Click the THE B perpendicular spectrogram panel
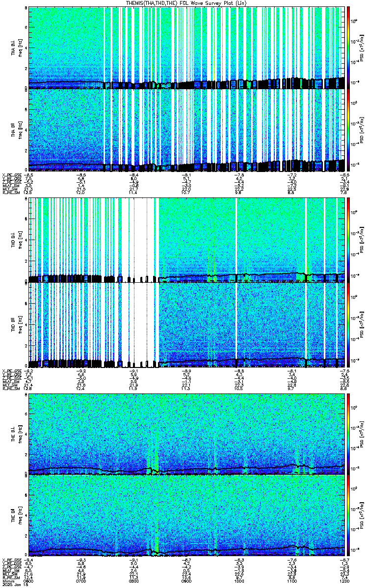This screenshot has height=588, width=368. (187, 434)
